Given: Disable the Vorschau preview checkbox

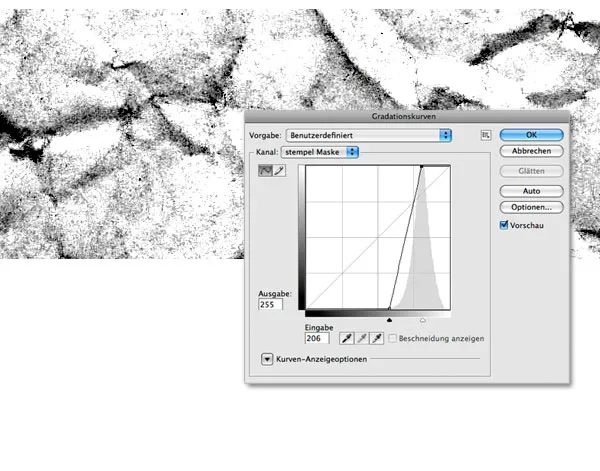Looking at the screenshot, I should click(x=504, y=226).
